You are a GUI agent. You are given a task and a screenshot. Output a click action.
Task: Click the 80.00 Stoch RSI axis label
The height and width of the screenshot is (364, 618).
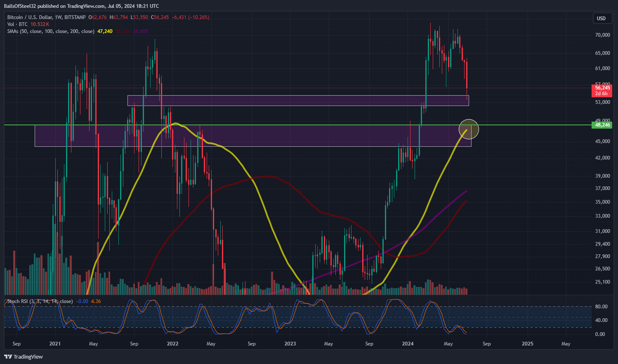[601, 307]
